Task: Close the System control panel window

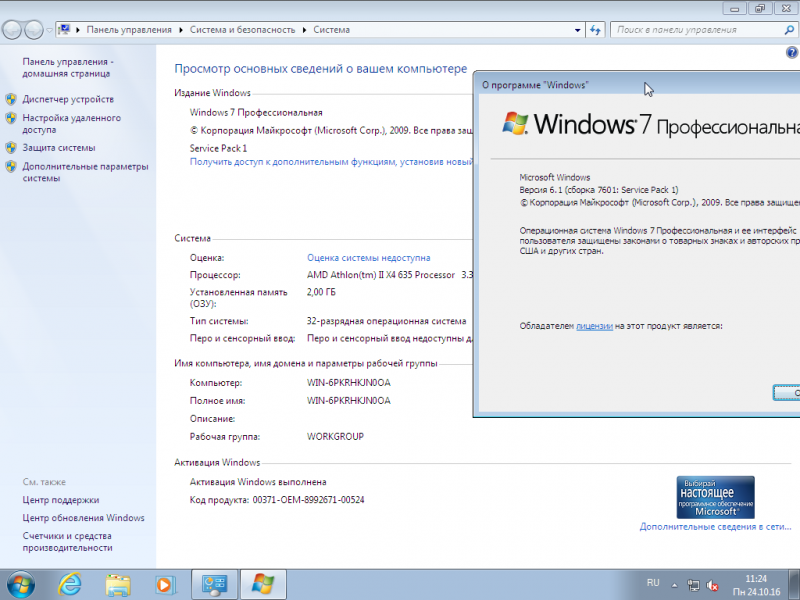Action: coord(787,9)
